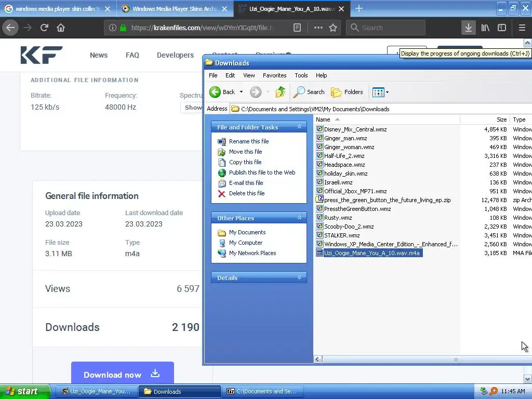The image size is (532, 399).
Task: Click Delete this file task
Action: point(247,193)
